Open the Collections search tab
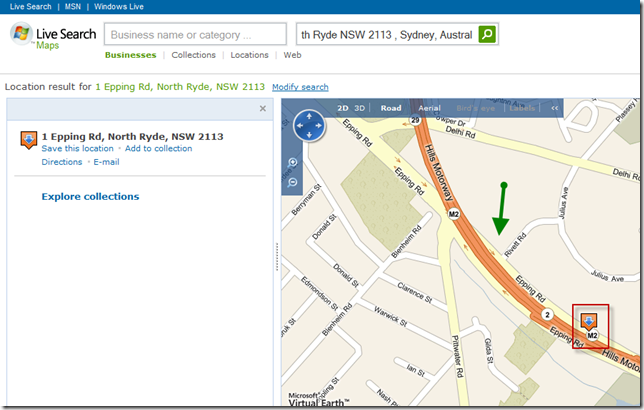Screen dimensions: 644x410 tap(193, 56)
